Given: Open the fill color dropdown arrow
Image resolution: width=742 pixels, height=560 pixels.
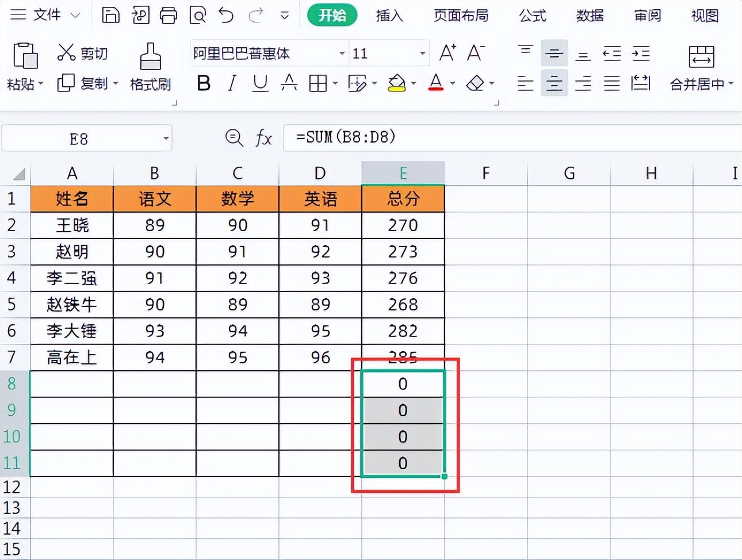Looking at the screenshot, I should click(413, 83).
